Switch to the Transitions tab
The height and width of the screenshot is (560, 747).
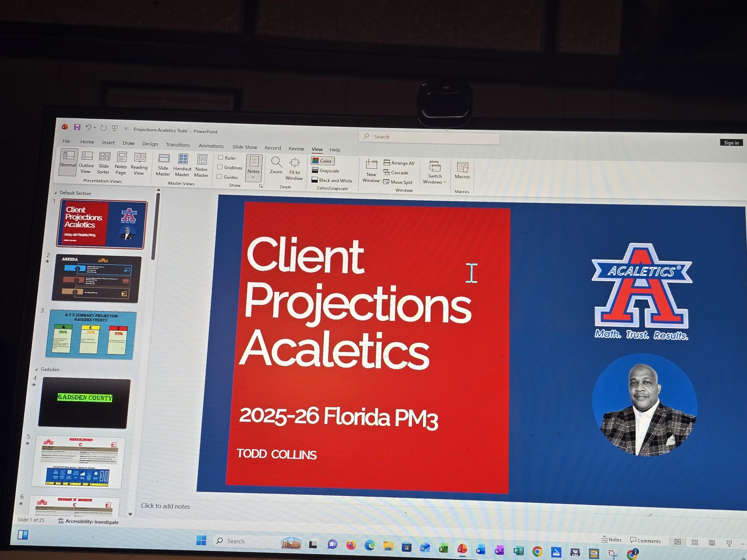[178, 145]
